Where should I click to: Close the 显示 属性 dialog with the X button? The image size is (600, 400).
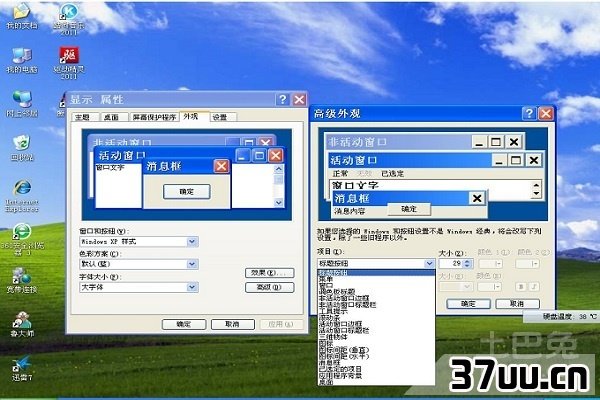[299, 100]
